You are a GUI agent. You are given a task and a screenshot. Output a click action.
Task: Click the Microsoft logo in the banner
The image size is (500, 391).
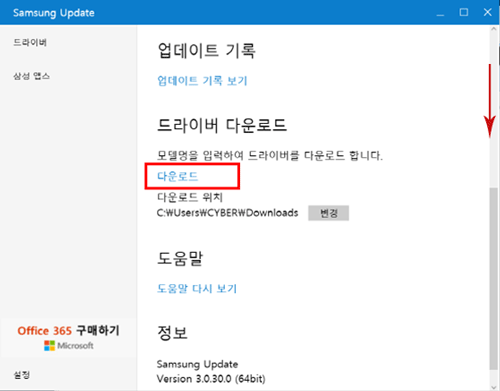(x=49, y=346)
